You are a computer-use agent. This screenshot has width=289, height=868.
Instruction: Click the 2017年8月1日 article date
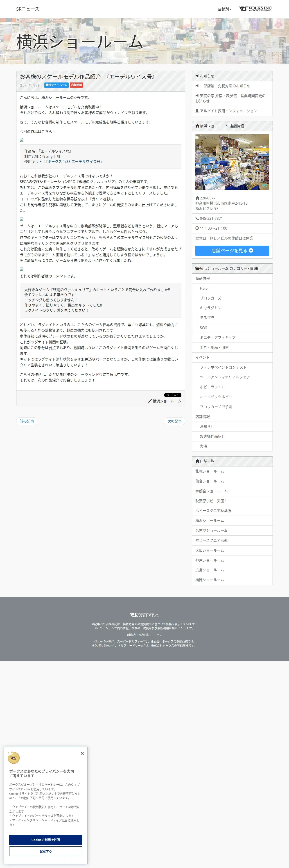click(x=31, y=86)
